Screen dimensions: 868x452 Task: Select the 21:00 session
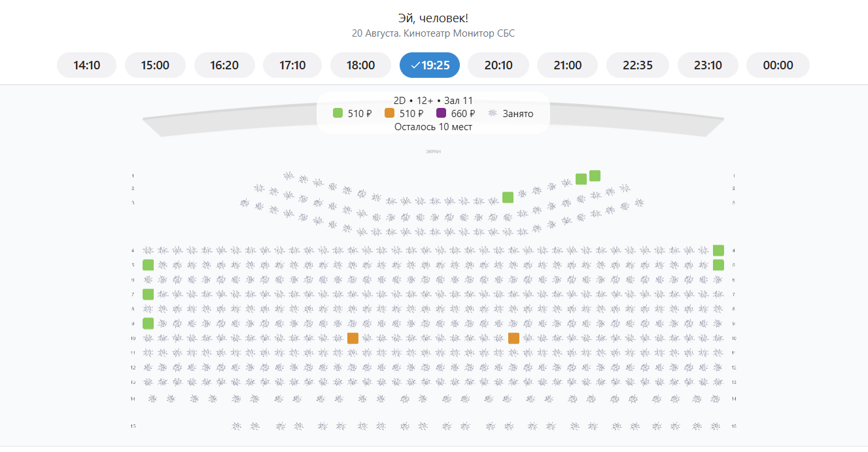(x=568, y=65)
